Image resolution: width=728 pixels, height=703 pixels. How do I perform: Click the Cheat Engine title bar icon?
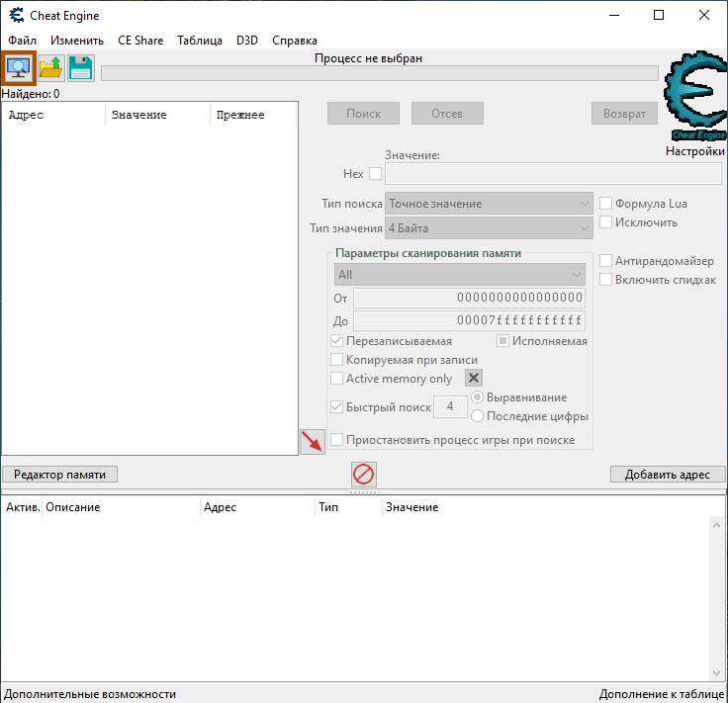(x=17, y=16)
